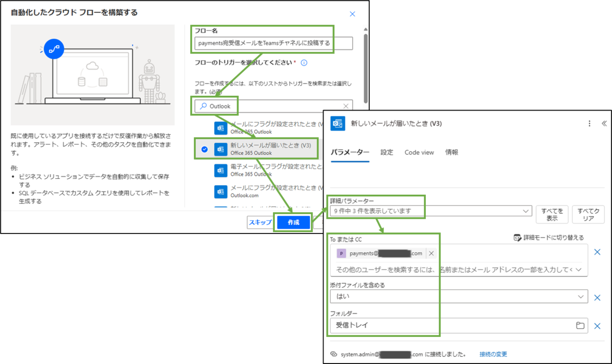The height and width of the screenshot is (364, 612).
Task: Click the icon beside 詳細モードに切り替える
Action: tap(517, 238)
